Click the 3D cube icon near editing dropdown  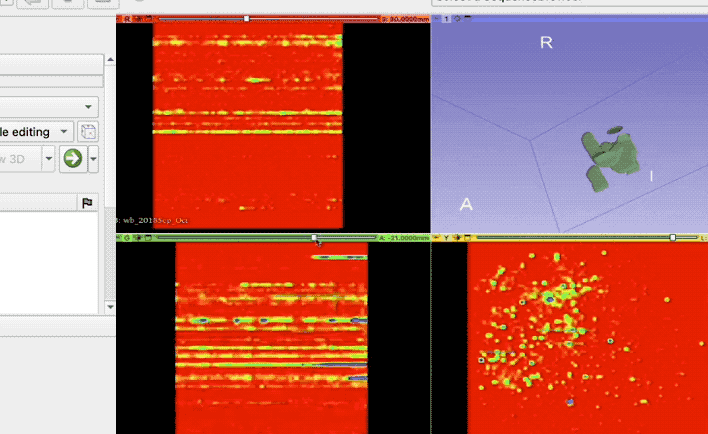(89, 132)
